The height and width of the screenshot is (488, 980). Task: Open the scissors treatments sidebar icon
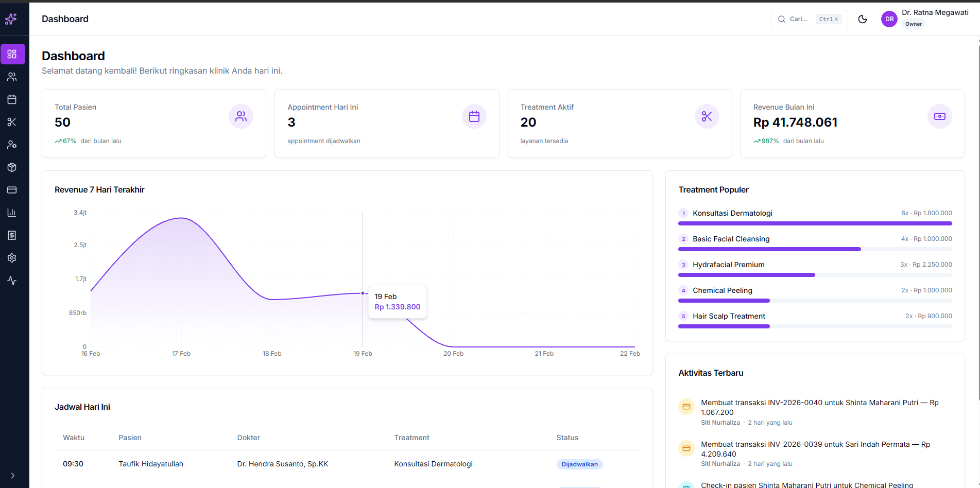[12, 122]
